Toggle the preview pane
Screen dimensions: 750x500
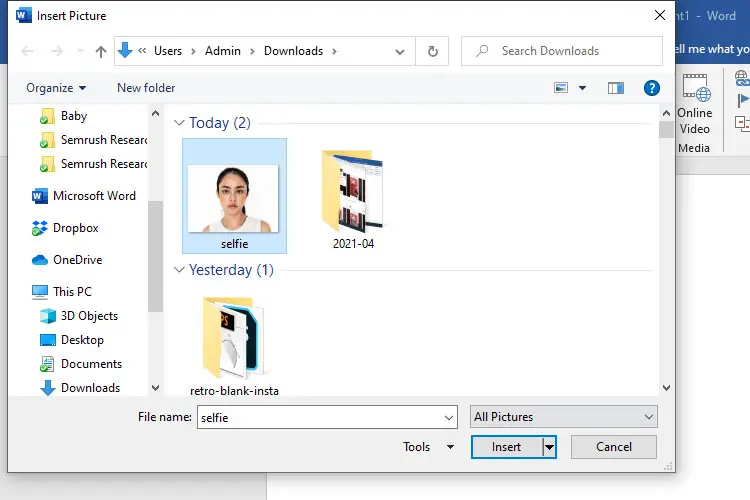click(x=616, y=88)
